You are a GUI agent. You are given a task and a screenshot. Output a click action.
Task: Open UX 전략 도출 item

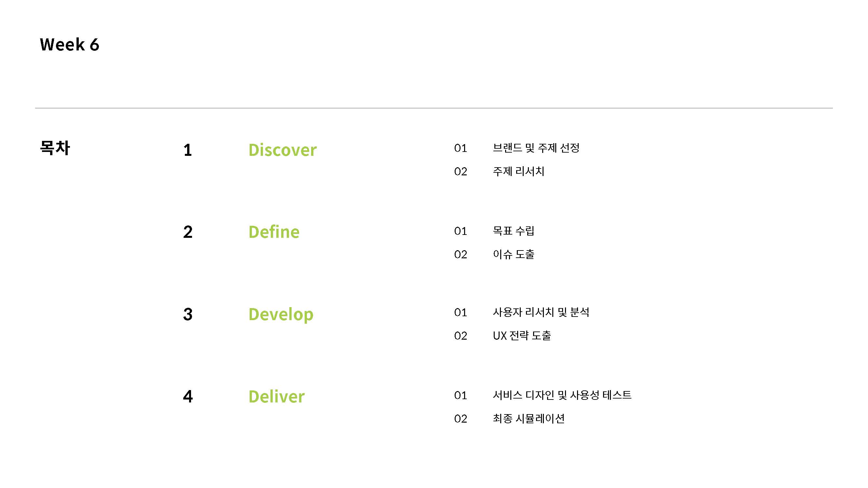522,336
